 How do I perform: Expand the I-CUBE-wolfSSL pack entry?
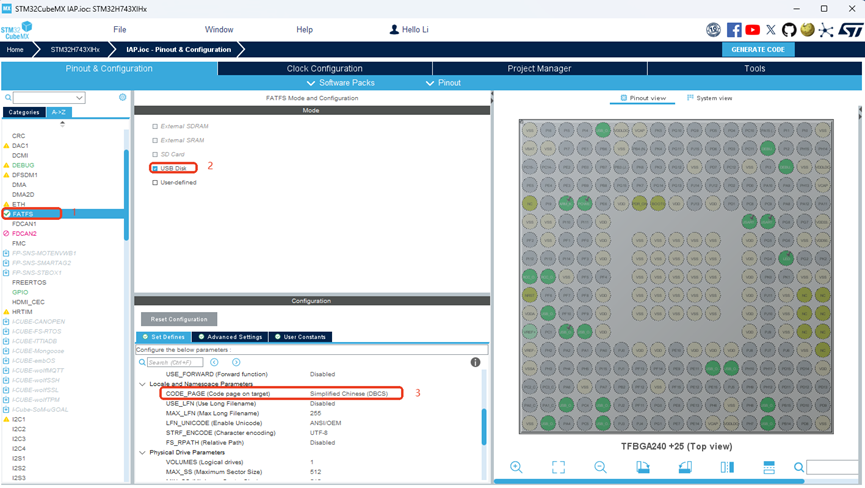click(6, 390)
